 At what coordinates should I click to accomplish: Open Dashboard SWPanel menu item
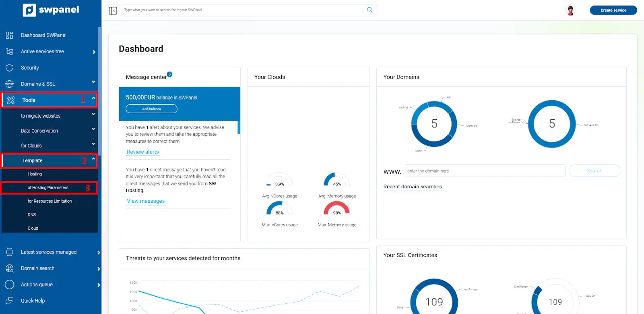(x=43, y=35)
